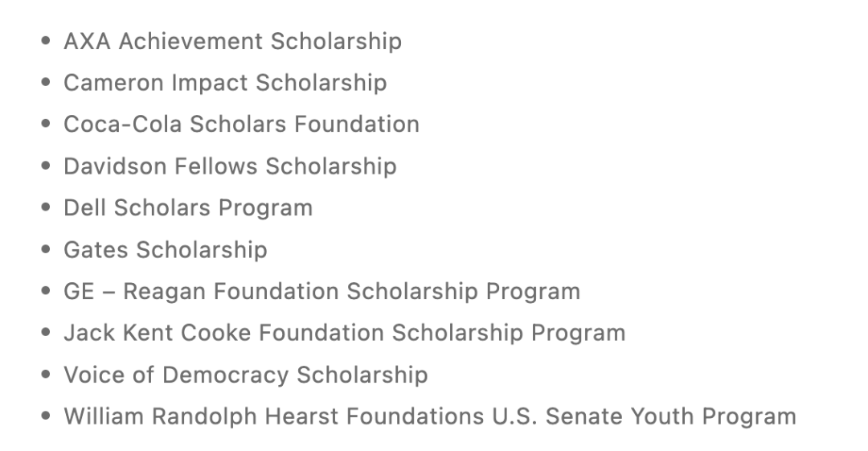
Task: Click the word "Impact" in the Cameron line
Action: click(x=209, y=84)
